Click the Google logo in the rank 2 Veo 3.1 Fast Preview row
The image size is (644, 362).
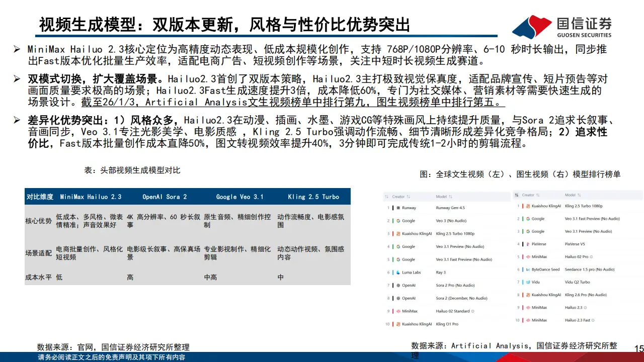coord(527,219)
